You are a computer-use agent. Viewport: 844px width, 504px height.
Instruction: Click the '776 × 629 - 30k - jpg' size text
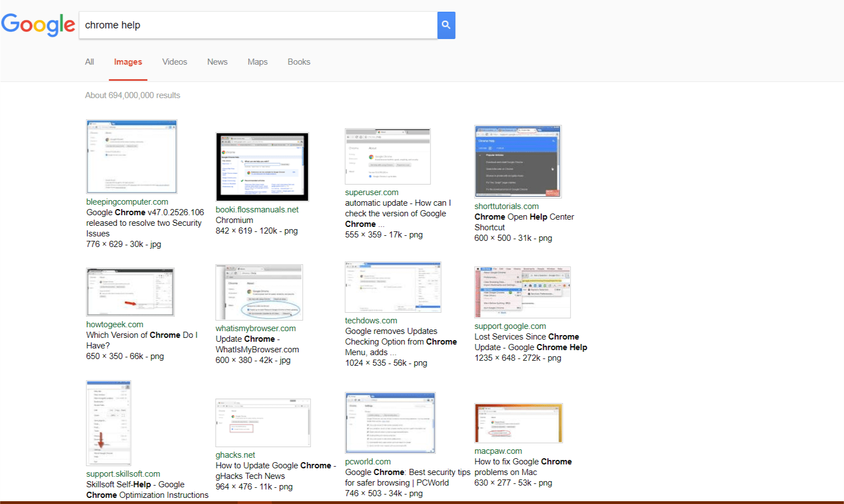pyautogui.click(x=124, y=244)
